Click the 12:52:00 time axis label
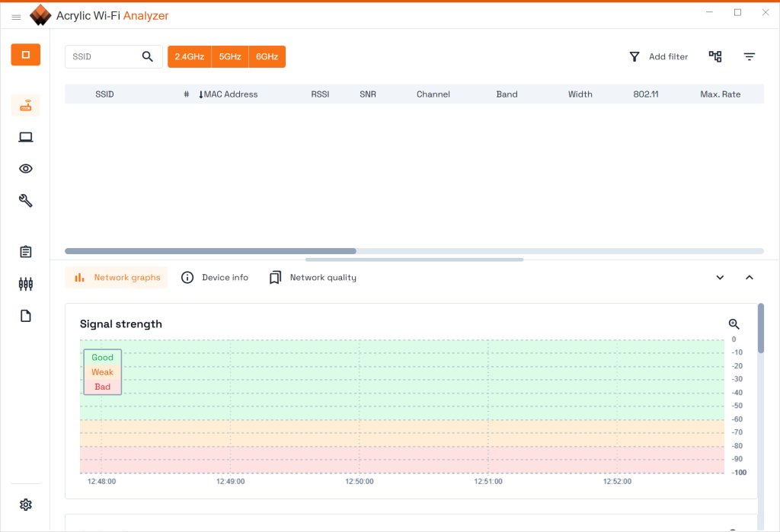The width and height of the screenshot is (780, 532). coord(617,481)
